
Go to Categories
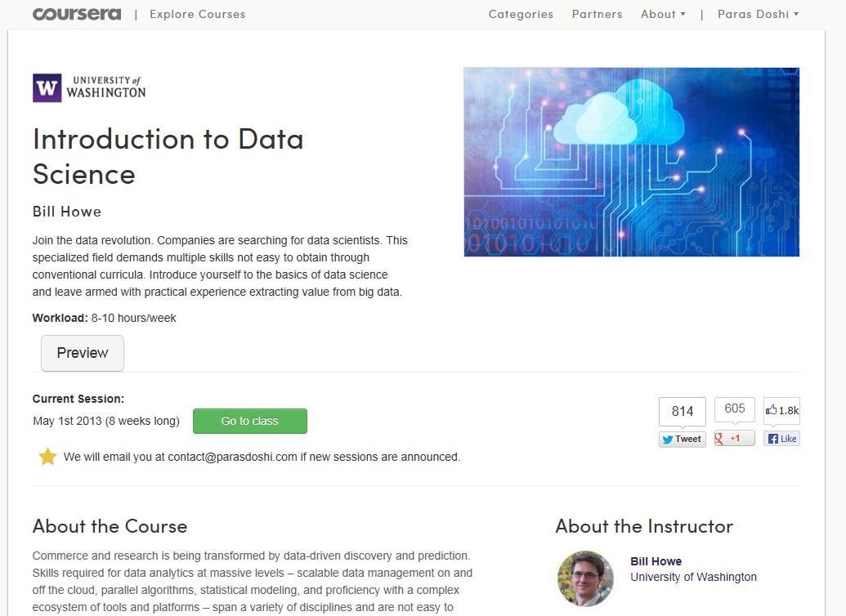(x=521, y=14)
